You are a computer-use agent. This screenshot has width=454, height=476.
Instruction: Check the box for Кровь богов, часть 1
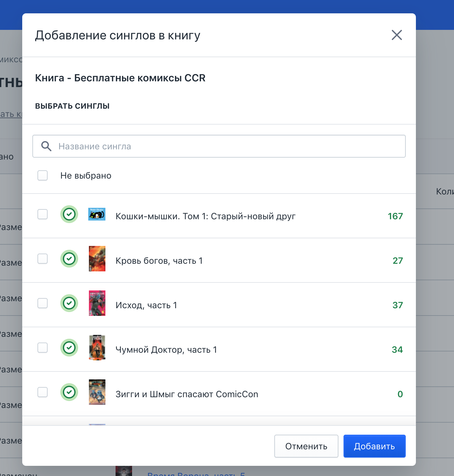[x=43, y=259]
